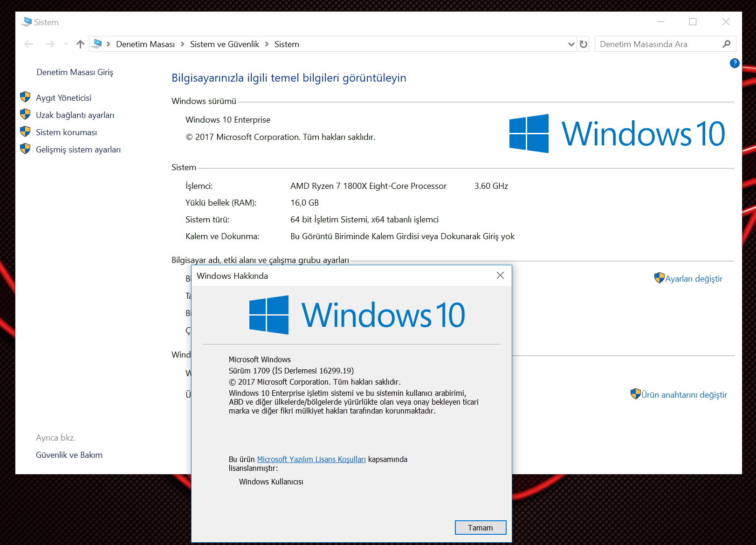756x545 pixels.
Task: Click the Sistem window title icon
Action: [x=27, y=22]
